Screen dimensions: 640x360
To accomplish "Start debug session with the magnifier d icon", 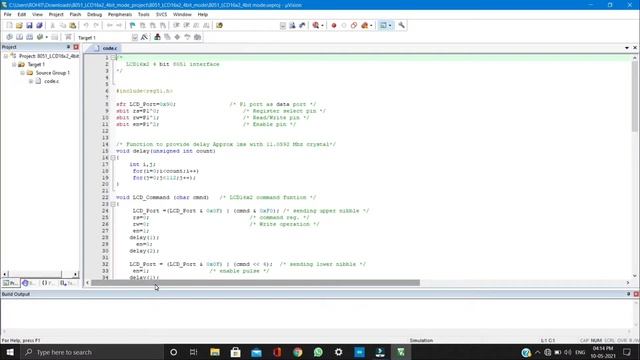I will click(316, 25).
